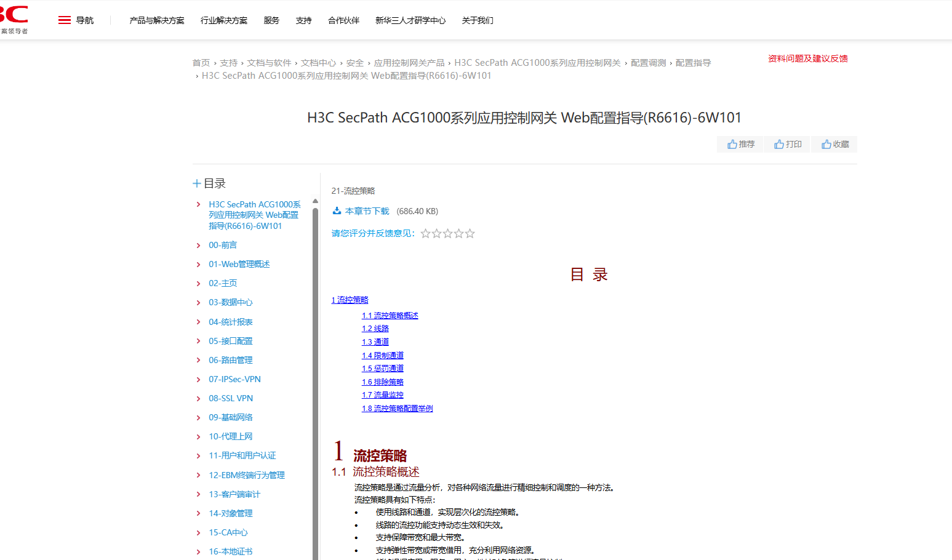Open 14-对象管理 in the sidebar tree
The image size is (952, 560).
point(231,513)
